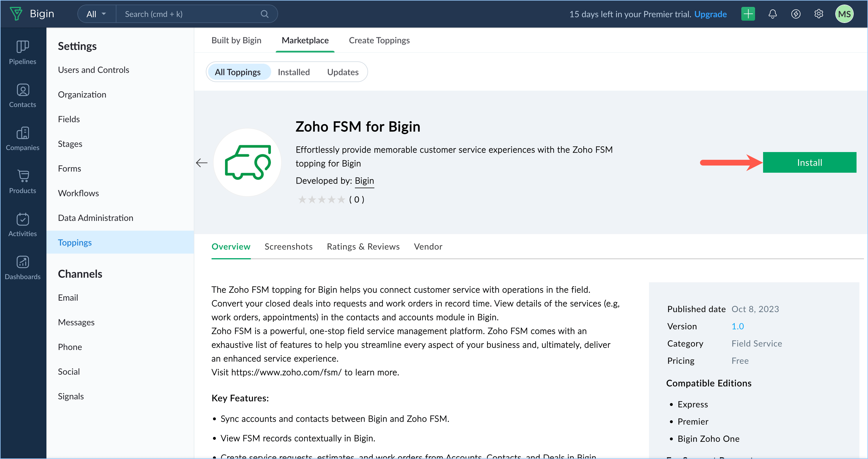Click the Key Features heading
The image size is (868, 459).
(240, 398)
